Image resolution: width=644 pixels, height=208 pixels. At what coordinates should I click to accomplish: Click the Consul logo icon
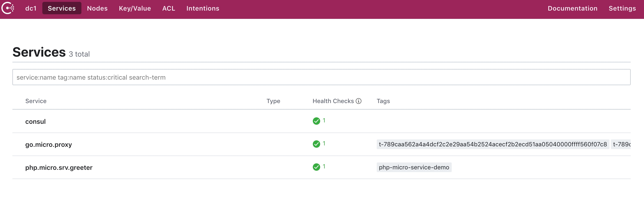tap(8, 8)
